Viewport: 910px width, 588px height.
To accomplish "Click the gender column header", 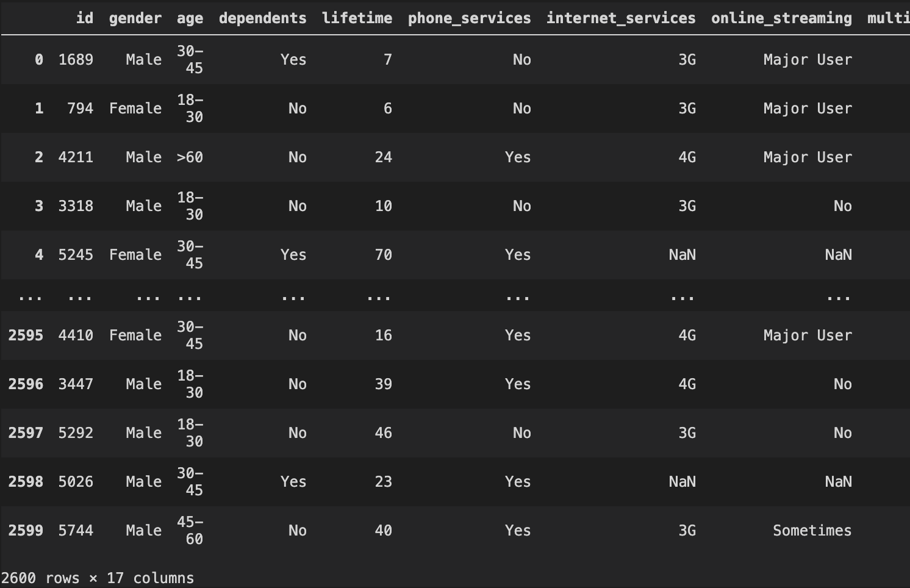I will point(135,18).
